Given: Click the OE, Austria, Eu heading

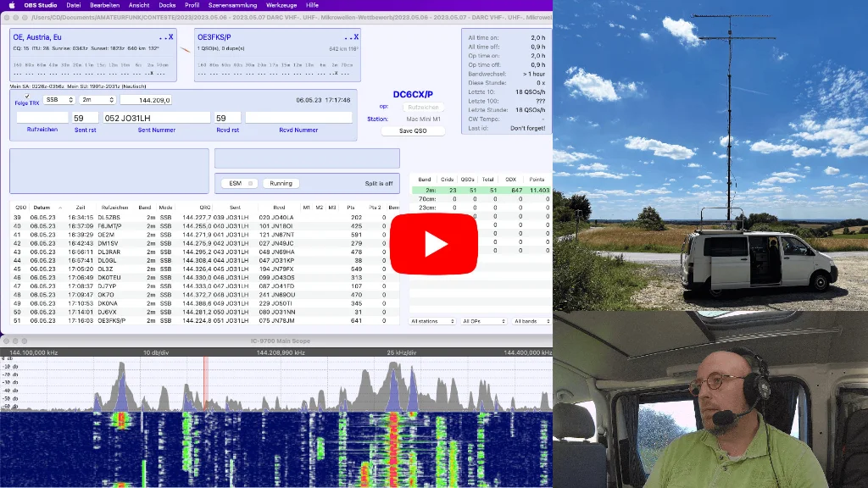Looking at the screenshot, I should (x=37, y=37).
